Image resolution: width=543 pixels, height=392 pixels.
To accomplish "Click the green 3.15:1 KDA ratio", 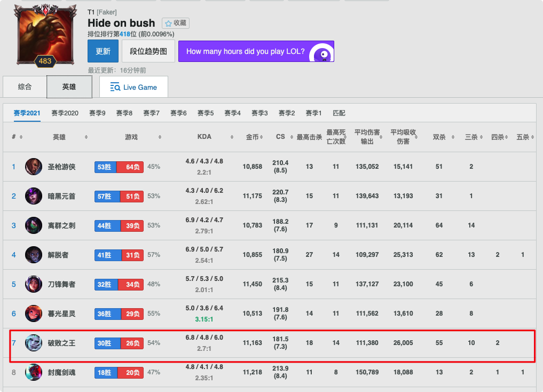I will (x=204, y=319).
